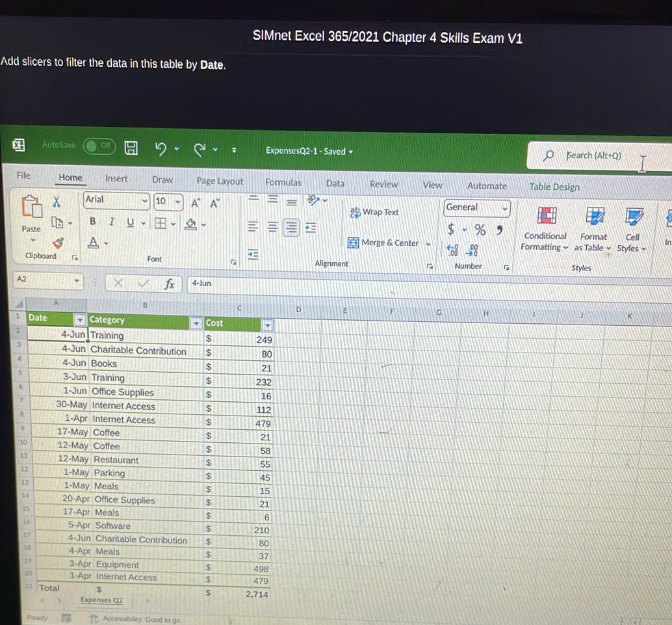Screen dimensions: 672x625
Task: Click the Expenses Q2 sheet tab
Action: point(101,600)
